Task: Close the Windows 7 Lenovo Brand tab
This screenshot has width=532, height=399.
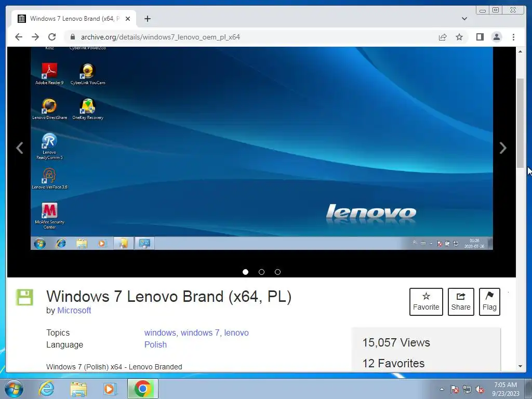Action: pyautogui.click(x=128, y=19)
